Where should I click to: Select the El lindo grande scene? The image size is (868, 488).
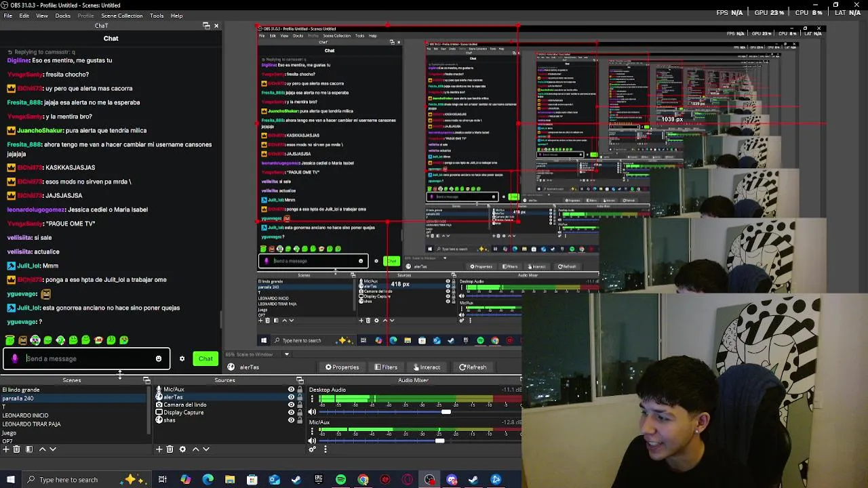point(21,390)
